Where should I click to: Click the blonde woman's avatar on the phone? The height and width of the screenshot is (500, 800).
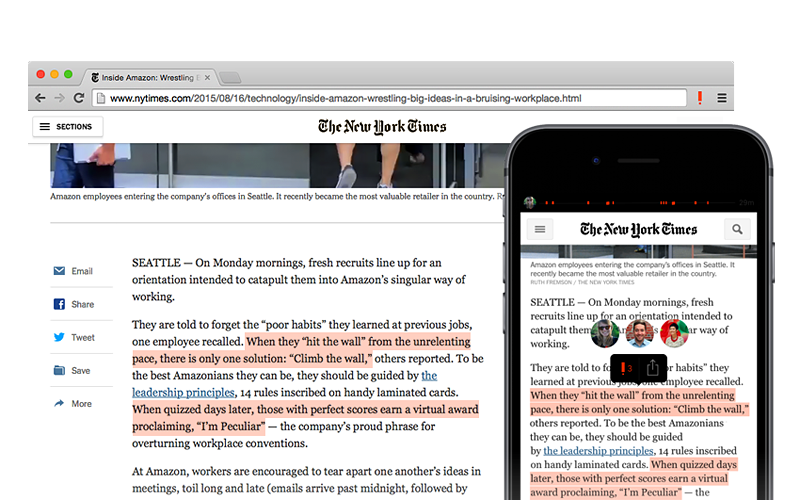(605, 333)
